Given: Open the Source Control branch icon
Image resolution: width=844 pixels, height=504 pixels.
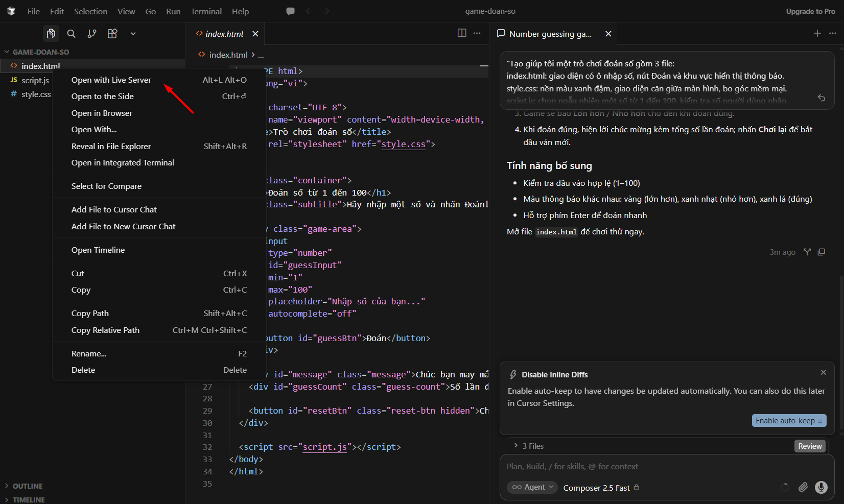Looking at the screenshot, I should coord(92,34).
